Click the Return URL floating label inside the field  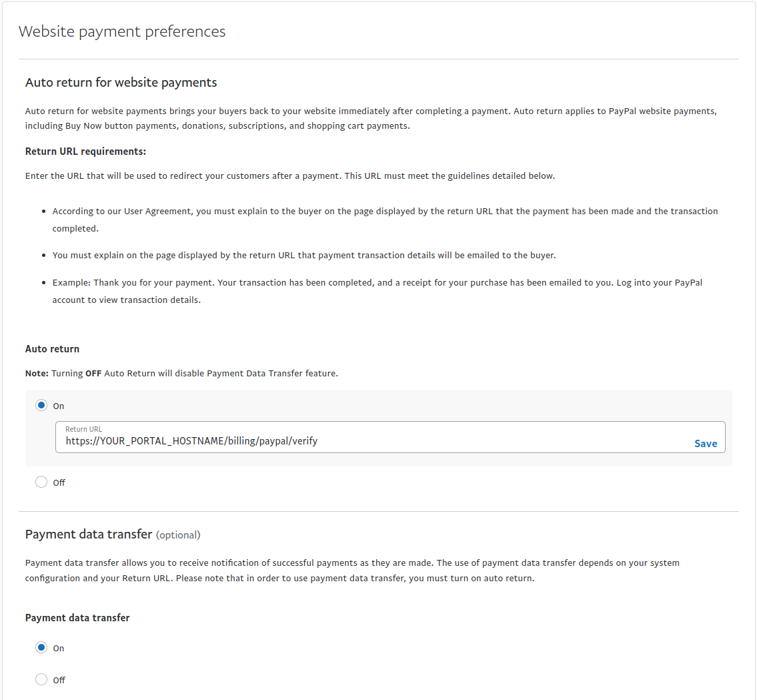coord(84,428)
